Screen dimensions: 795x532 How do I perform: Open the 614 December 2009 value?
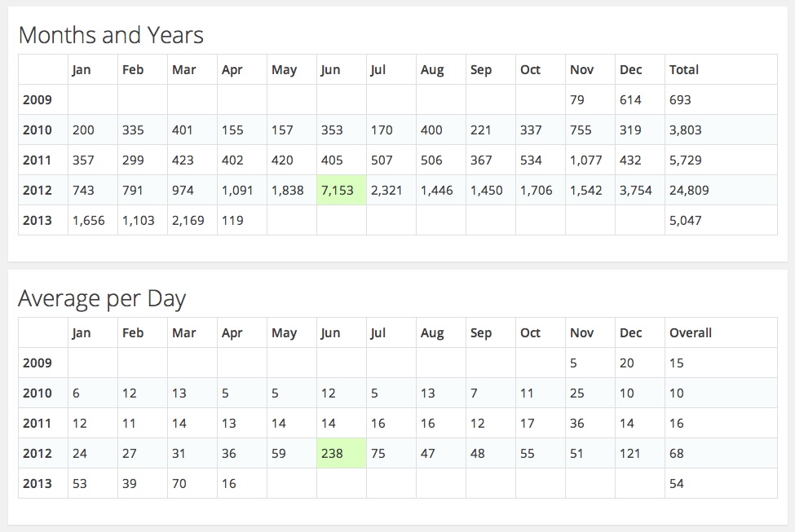coord(630,100)
